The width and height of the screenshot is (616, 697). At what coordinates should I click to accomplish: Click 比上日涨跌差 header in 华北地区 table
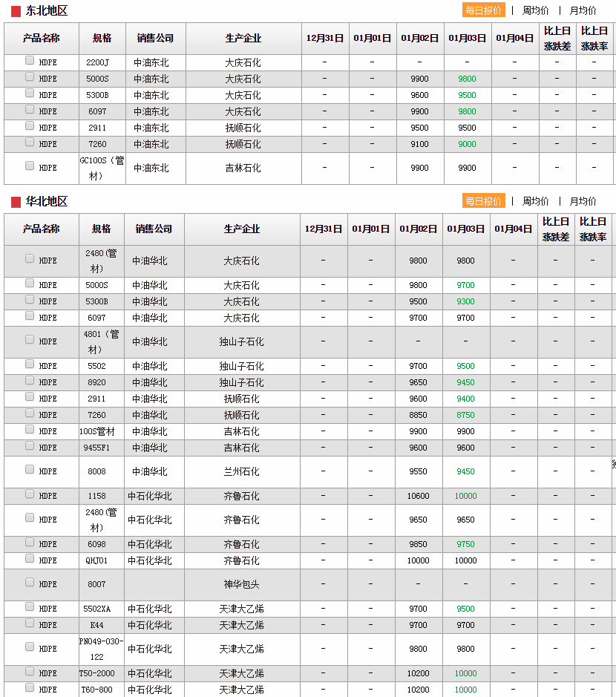click(x=556, y=229)
